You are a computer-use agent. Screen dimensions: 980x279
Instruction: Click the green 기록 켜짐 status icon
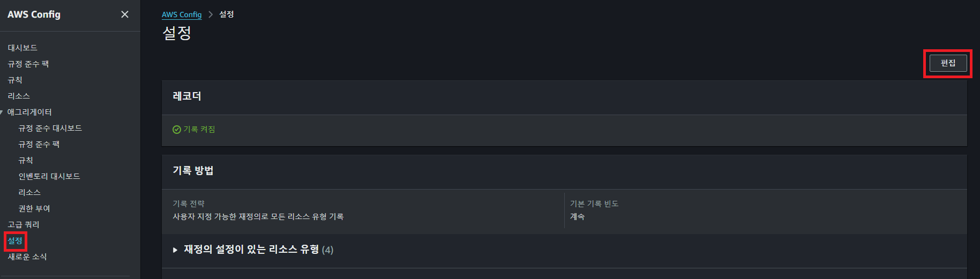tap(176, 130)
